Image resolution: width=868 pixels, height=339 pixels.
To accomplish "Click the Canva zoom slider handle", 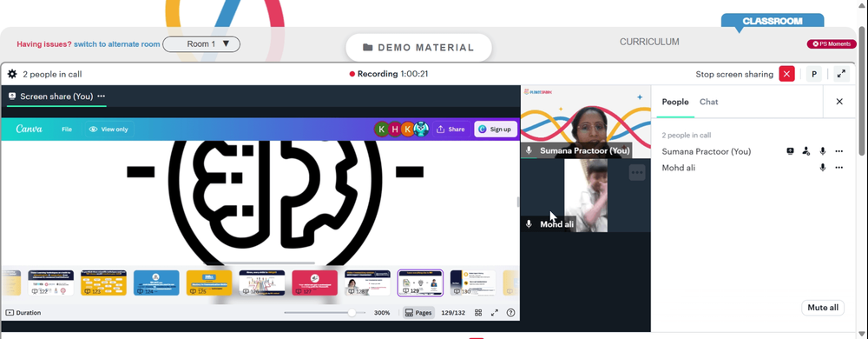I will coord(352,313).
